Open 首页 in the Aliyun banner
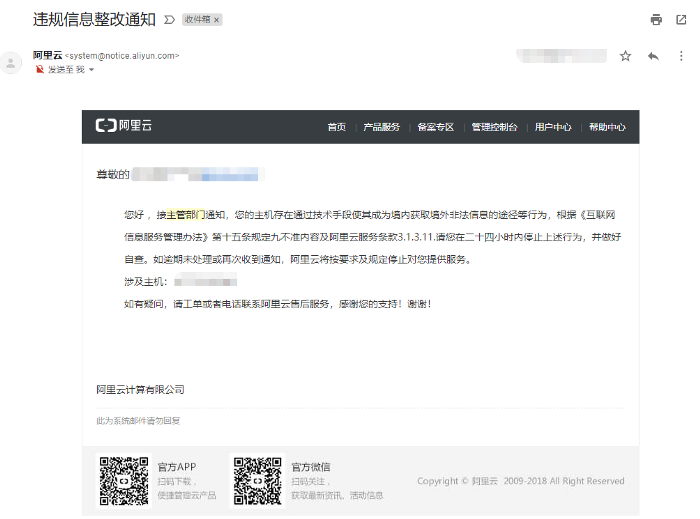 336,127
